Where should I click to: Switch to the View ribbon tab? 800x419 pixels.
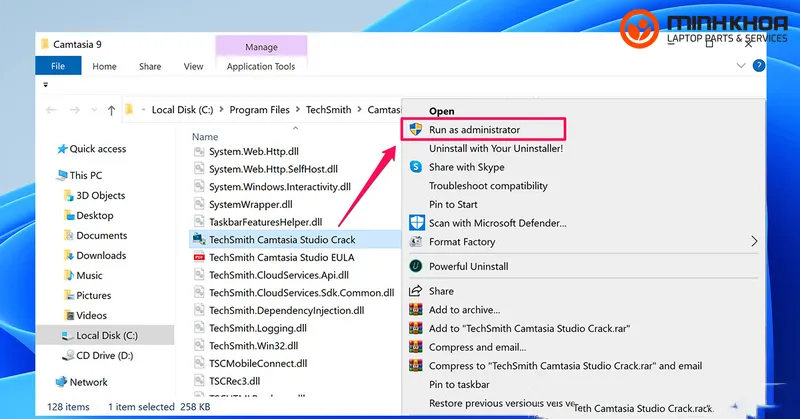click(193, 67)
